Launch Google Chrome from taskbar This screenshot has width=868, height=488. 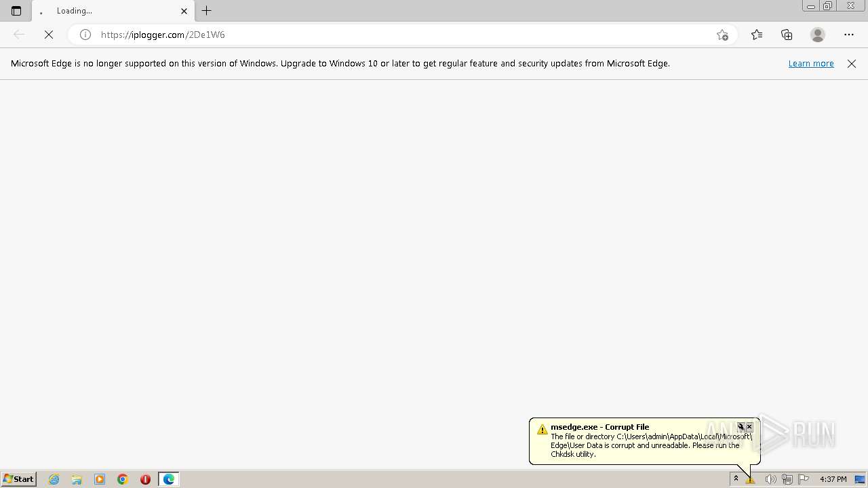click(x=123, y=479)
